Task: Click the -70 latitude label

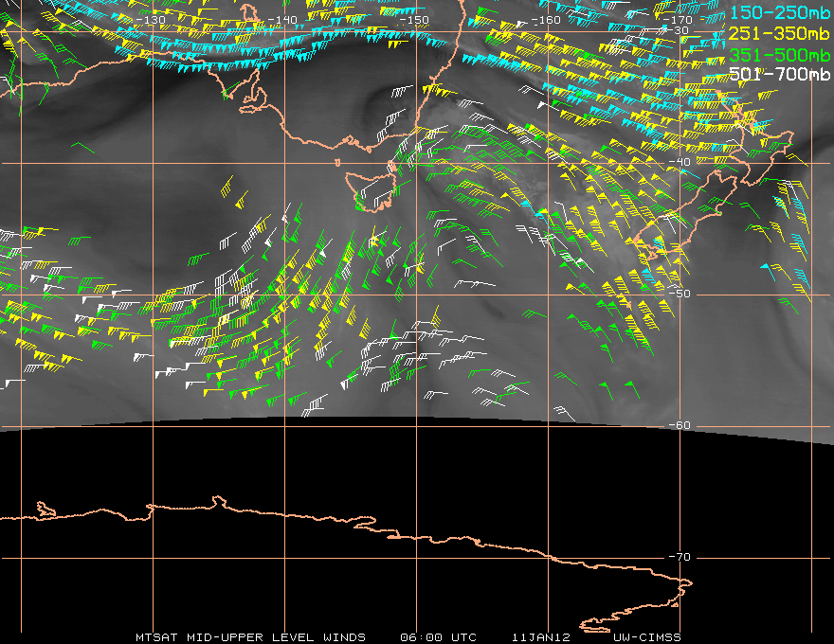Action: pos(680,557)
